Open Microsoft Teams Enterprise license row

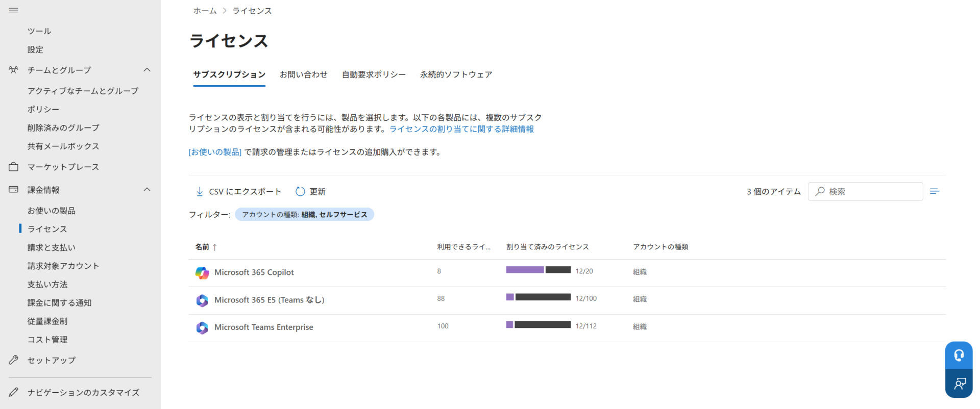point(567,327)
